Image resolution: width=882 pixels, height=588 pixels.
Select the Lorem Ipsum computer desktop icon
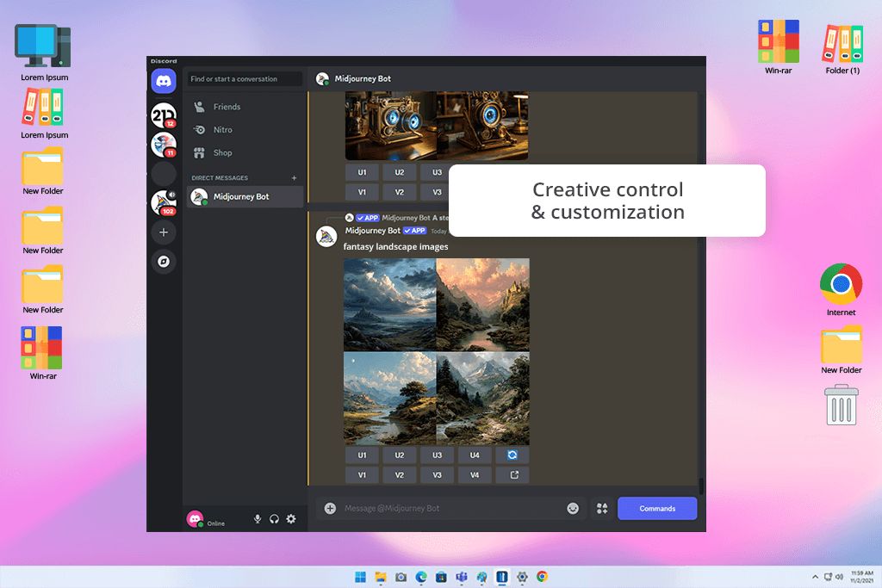pos(44,53)
